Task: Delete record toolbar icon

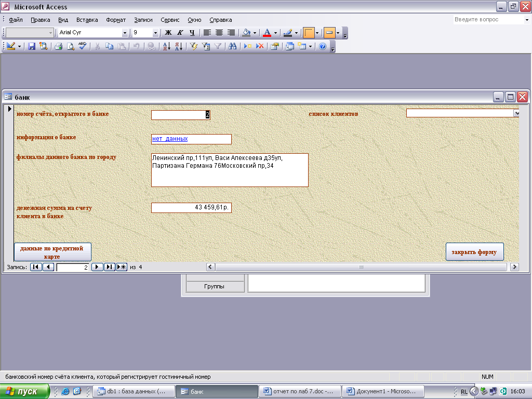Action: click(x=260, y=46)
